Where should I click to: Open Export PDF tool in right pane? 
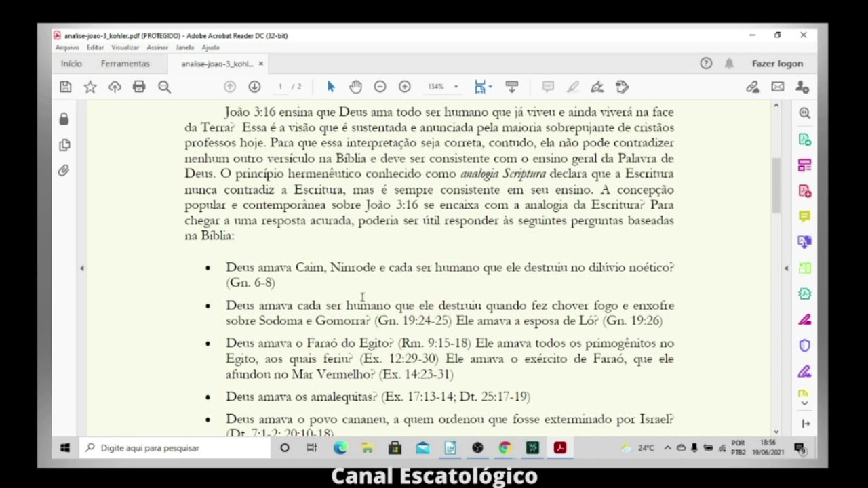805,140
